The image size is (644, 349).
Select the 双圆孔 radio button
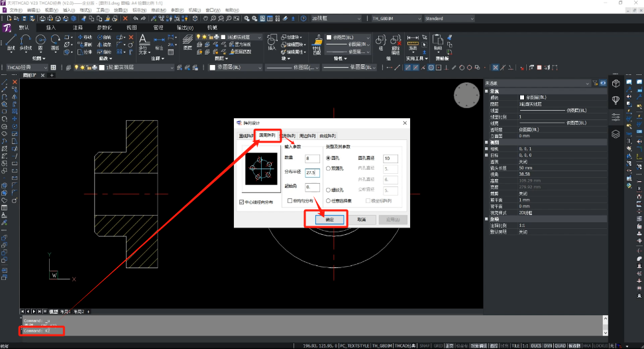click(x=328, y=169)
